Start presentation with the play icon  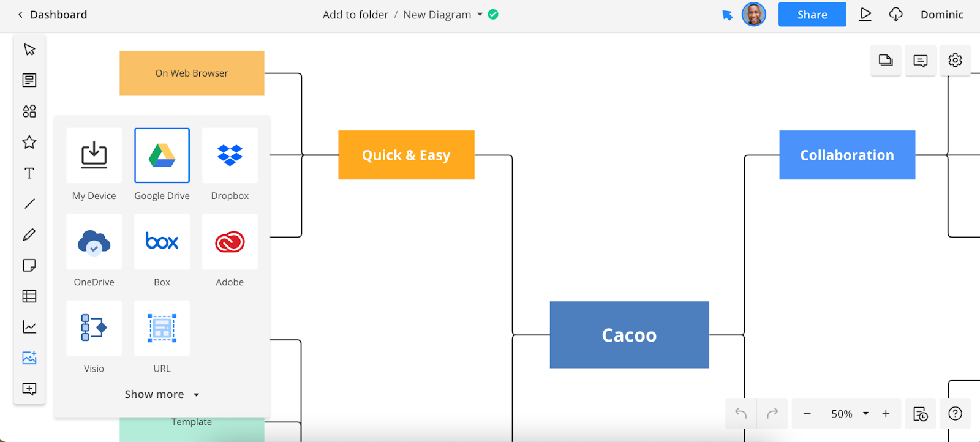[865, 15]
